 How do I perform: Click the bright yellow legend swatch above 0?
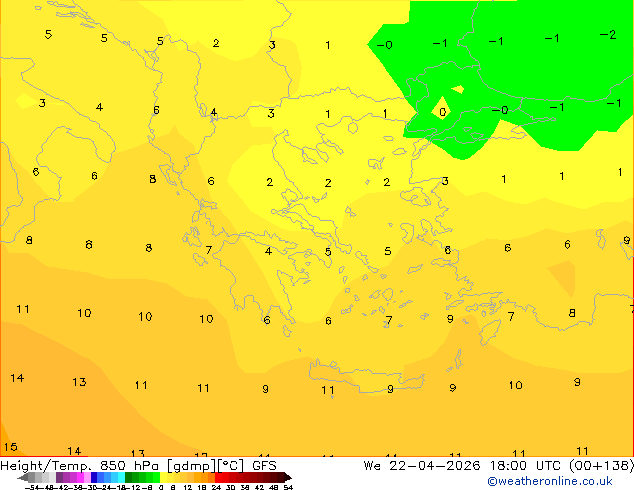coord(163,477)
